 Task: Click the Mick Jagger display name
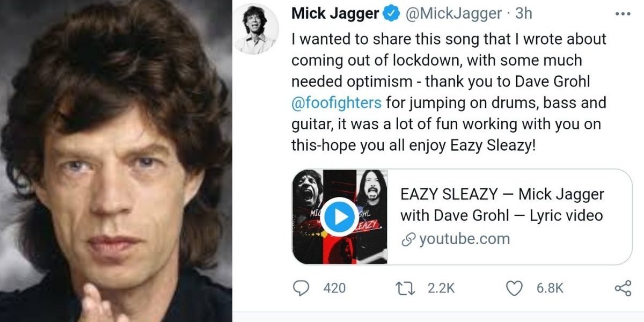(335, 14)
